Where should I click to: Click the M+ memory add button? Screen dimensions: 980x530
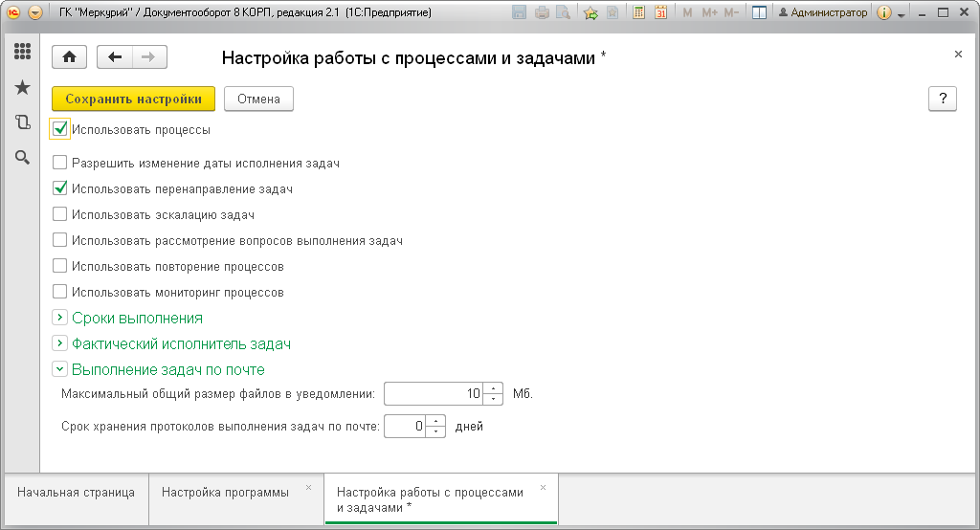coord(709,12)
